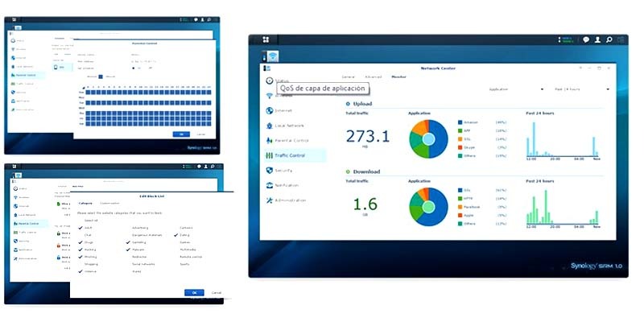This screenshot has width=644, height=322.
Task: Toggle the Gambling category checkbox
Action: [x=128, y=242]
